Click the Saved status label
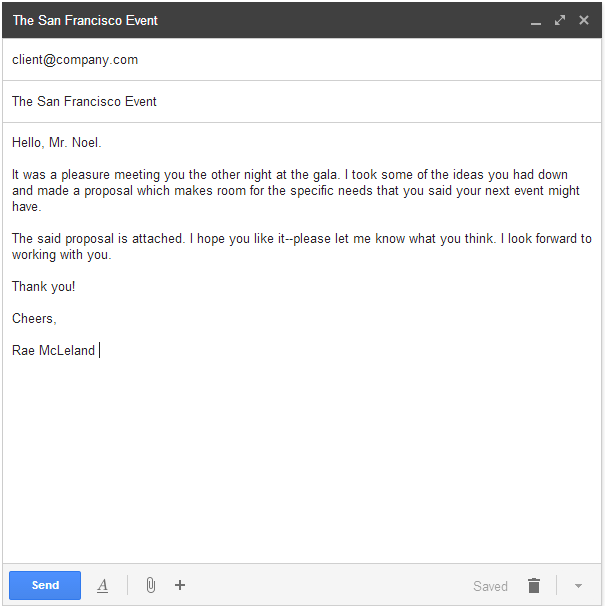Viewport: 607px width, 608px height. 490,586
